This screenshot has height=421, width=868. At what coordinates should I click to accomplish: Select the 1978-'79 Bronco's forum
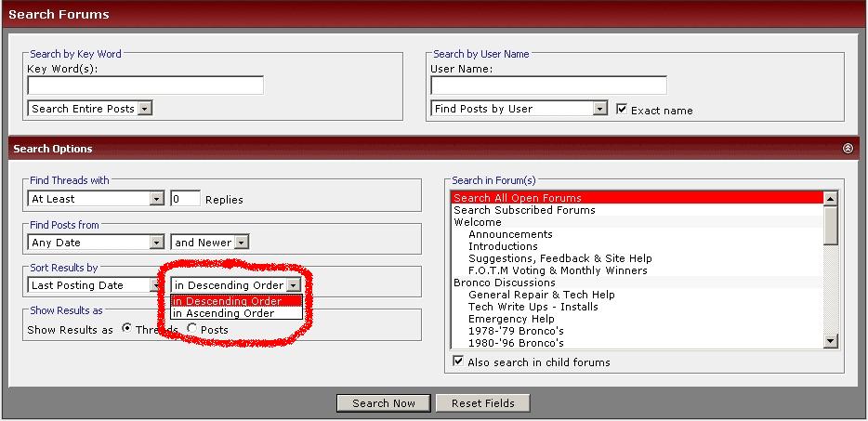pyautogui.click(x=638, y=331)
